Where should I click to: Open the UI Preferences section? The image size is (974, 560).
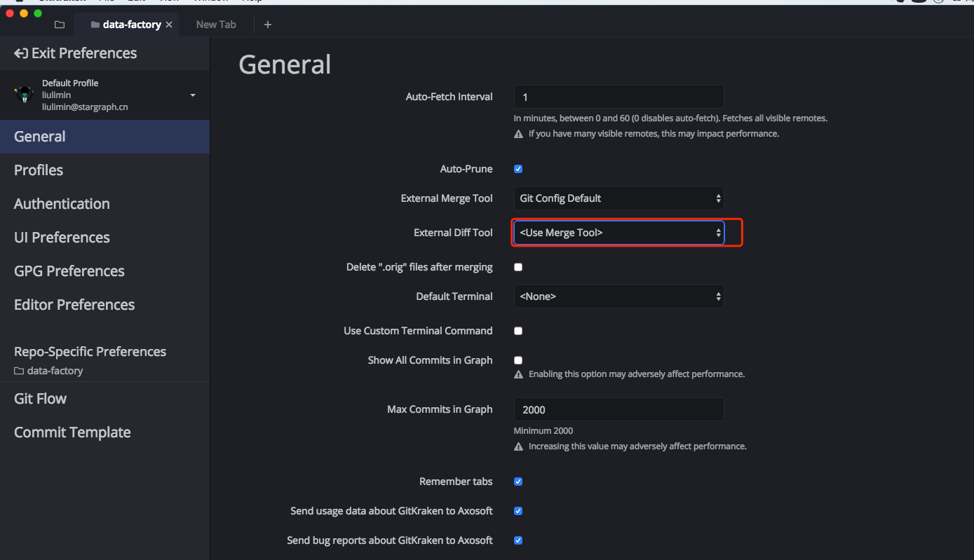click(x=62, y=238)
